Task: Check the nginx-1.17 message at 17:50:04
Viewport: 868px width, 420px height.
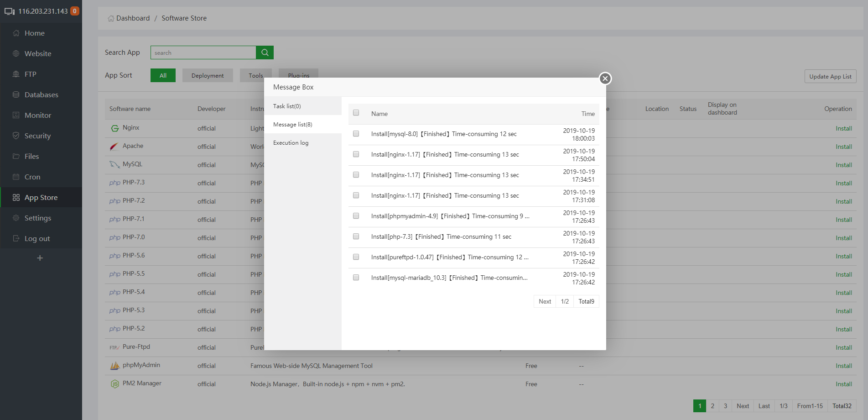Action: click(356, 154)
